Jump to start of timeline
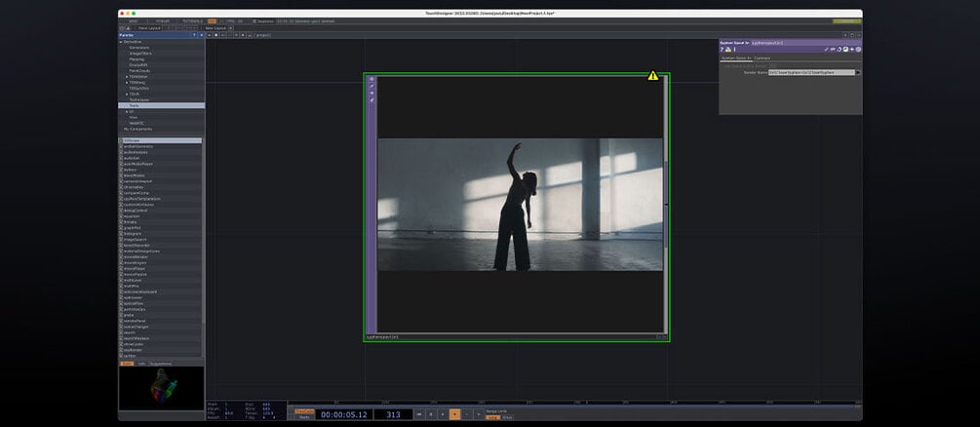 (x=419, y=414)
